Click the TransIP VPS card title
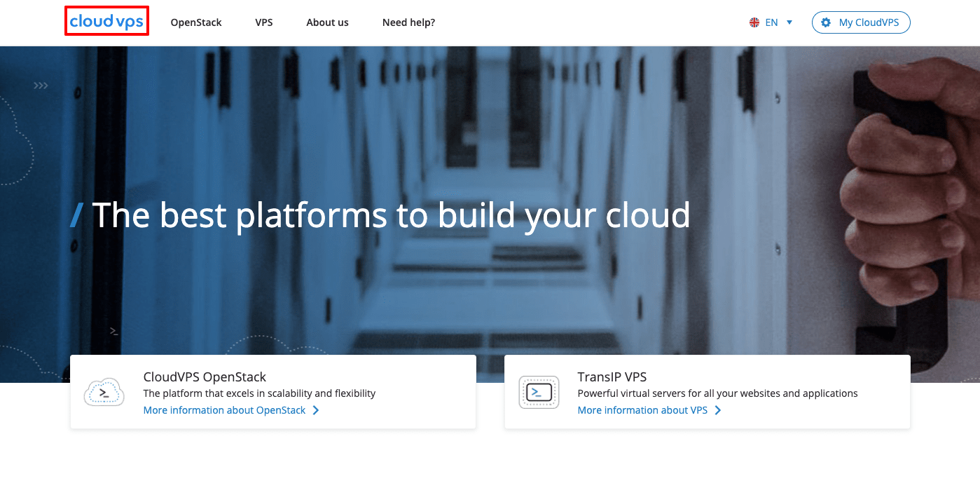Viewport: 980px width, 488px height. click(612, 377)
